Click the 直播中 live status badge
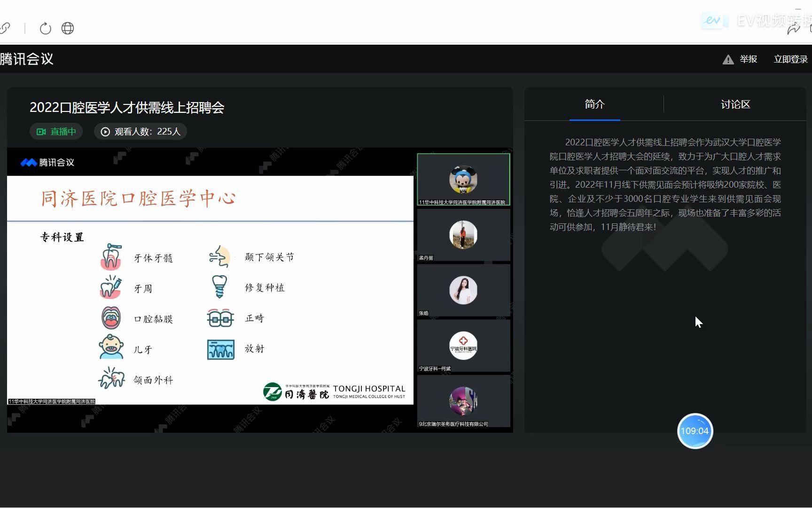The image size is (812, 508). coord(56,132)
